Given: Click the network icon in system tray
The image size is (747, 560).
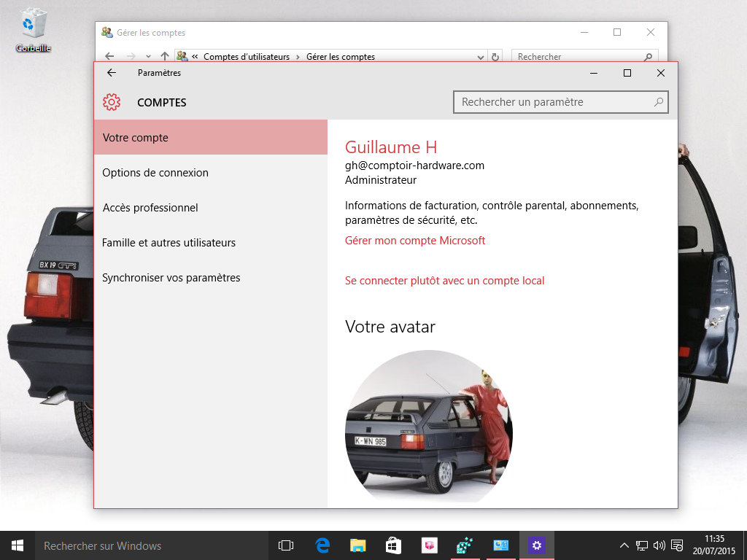Looking at the screenshot, I should 642,545.
